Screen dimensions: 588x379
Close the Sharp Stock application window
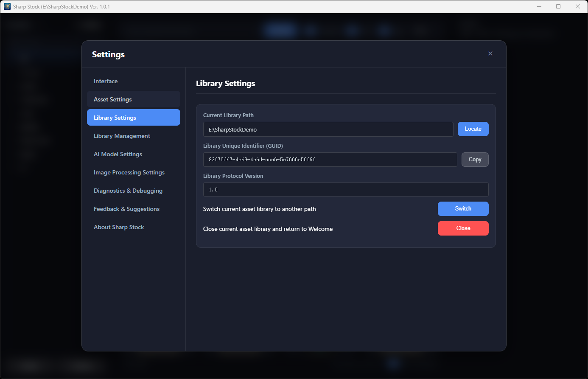click(x=578, y=6)
